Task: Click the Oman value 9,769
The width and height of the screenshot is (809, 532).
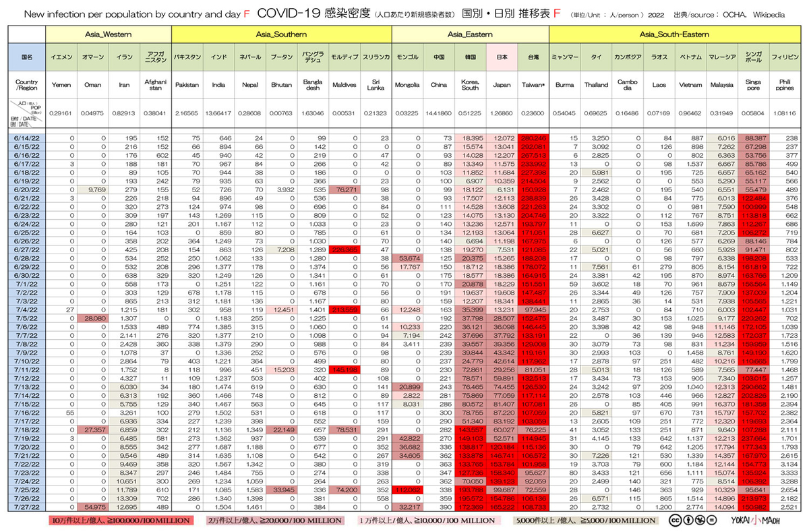Action: click(x=93, y=189)
